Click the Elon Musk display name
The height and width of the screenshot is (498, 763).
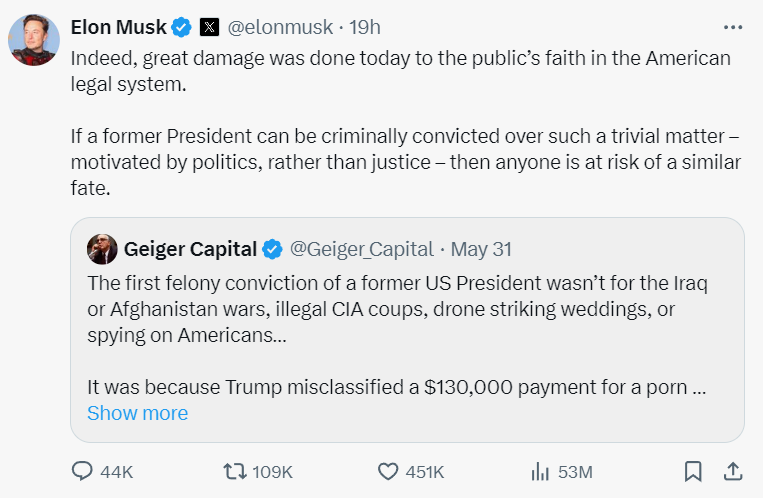click(117, 27)
